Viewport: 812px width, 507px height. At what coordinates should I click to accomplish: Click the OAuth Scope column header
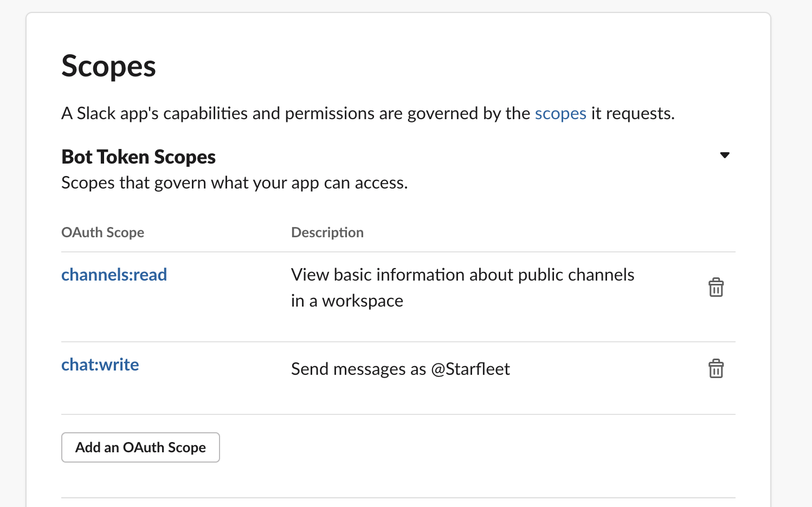pos(102,232)
